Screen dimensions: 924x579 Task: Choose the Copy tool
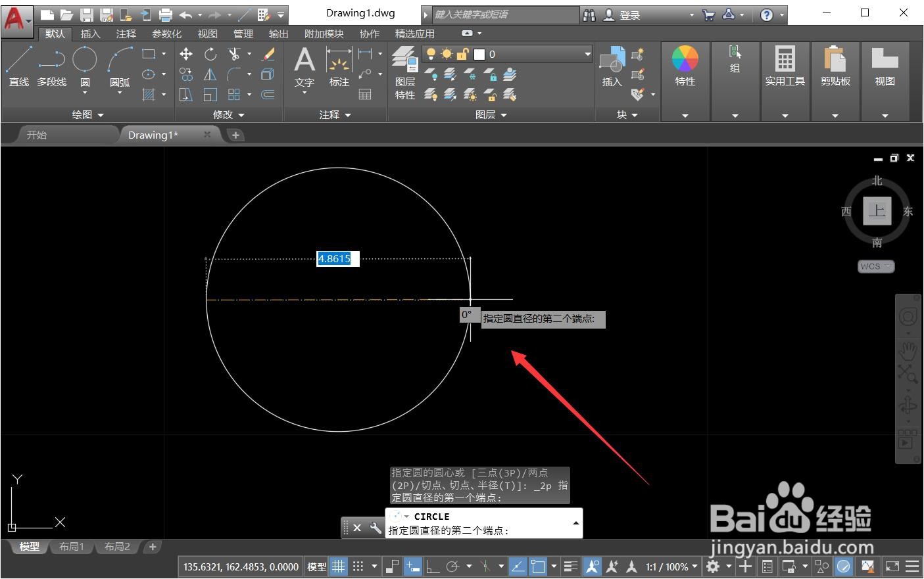(x=186, y=74)
